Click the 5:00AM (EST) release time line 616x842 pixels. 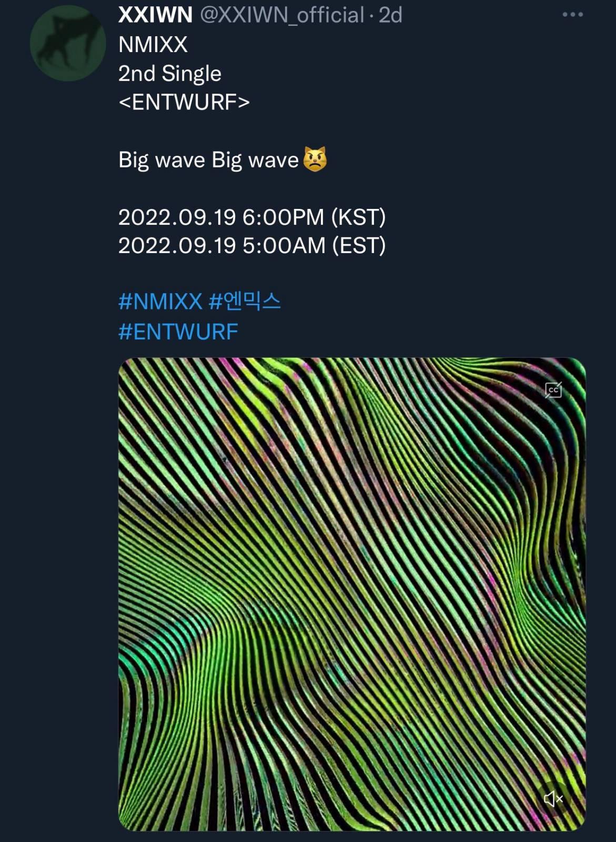pos(251,245)
